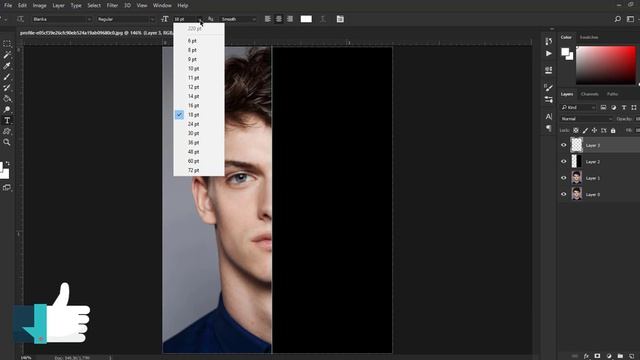Left align text
Screen dimensions: 640x360
coord(267,19)
